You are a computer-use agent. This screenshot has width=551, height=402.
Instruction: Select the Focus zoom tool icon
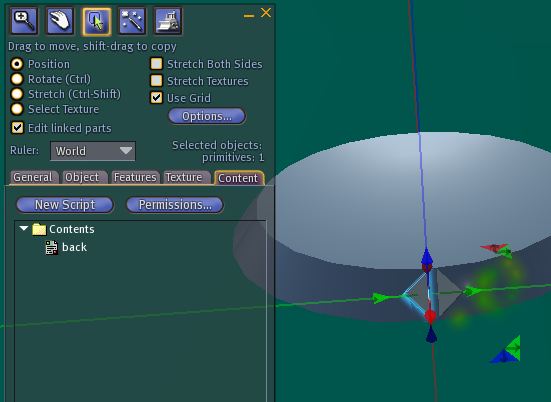tap(24, 21)
